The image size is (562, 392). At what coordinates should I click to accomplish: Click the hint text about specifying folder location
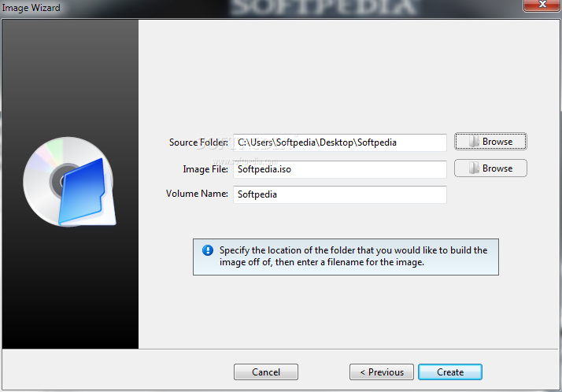[353, 256]
